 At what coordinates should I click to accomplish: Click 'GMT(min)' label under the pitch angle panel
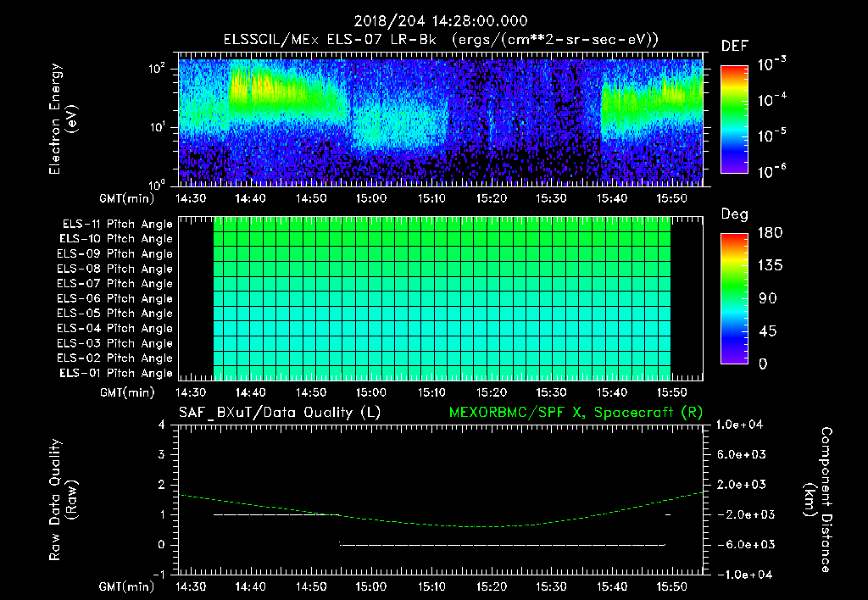[127, 393]
